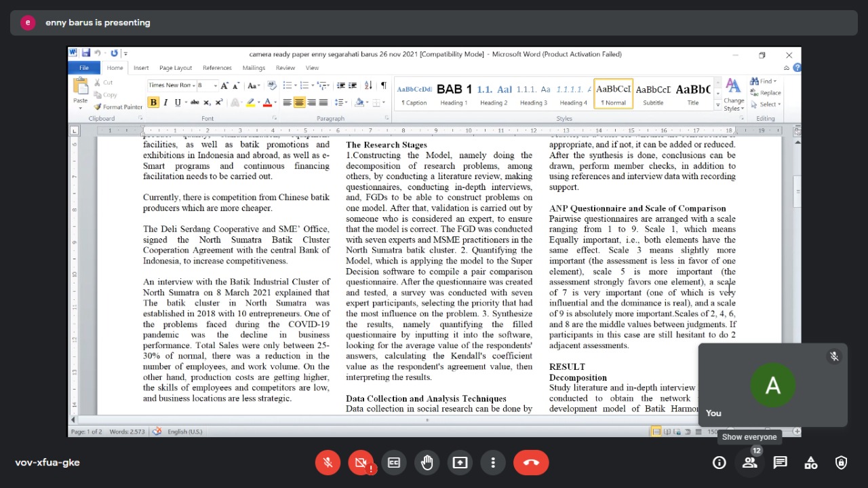
Task: Apply the Heading 2 style
Action: (494, 94)
